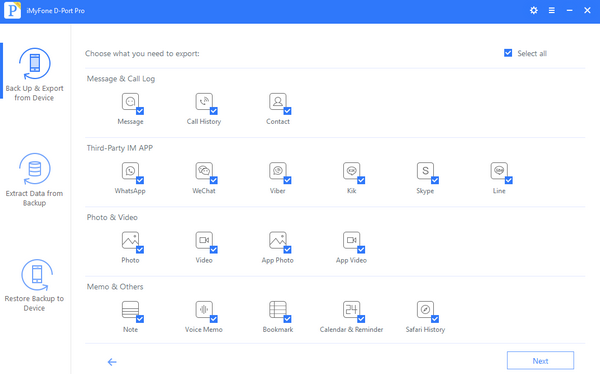600x374 pixels.
Task: Uncheck the WhatsApp checkbox
Action: pos(140,180)
